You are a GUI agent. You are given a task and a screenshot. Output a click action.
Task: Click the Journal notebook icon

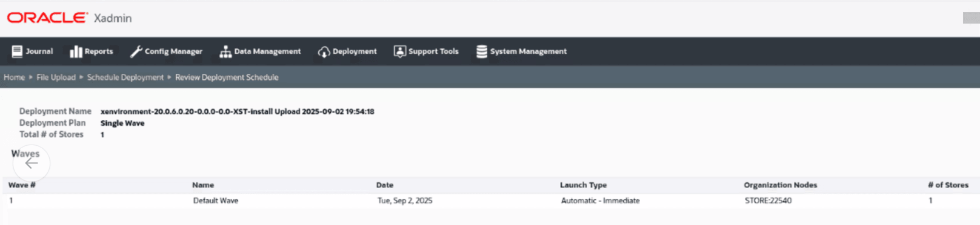17,51
